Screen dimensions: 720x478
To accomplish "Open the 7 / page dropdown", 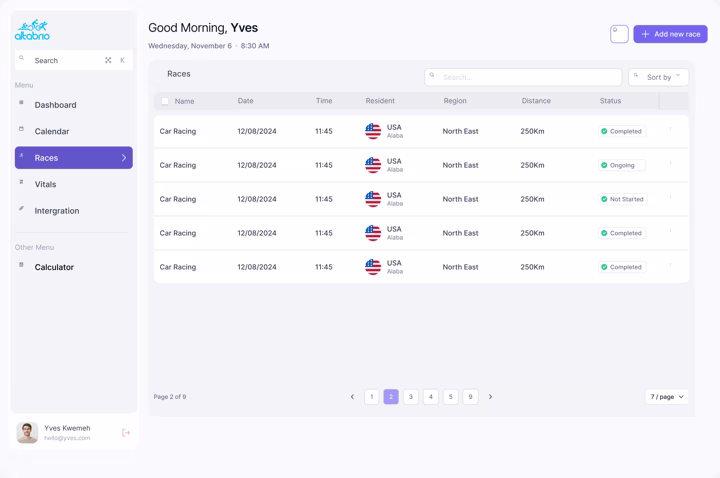I will tap(667, 397).
